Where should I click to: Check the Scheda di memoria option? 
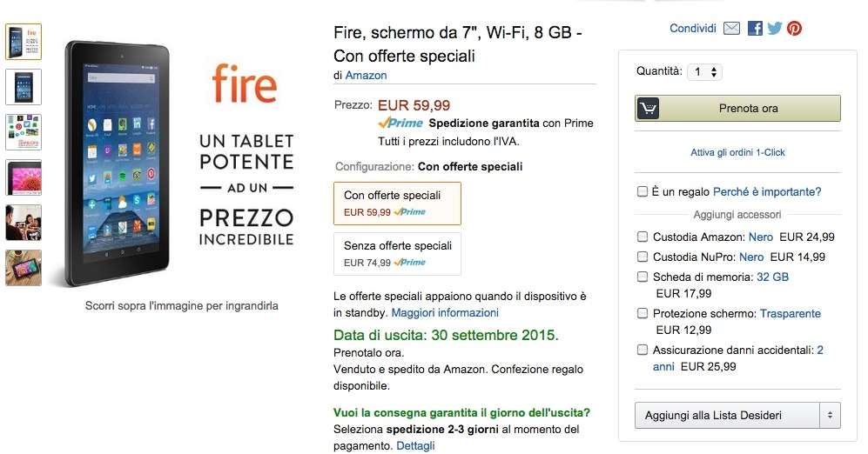643,277
